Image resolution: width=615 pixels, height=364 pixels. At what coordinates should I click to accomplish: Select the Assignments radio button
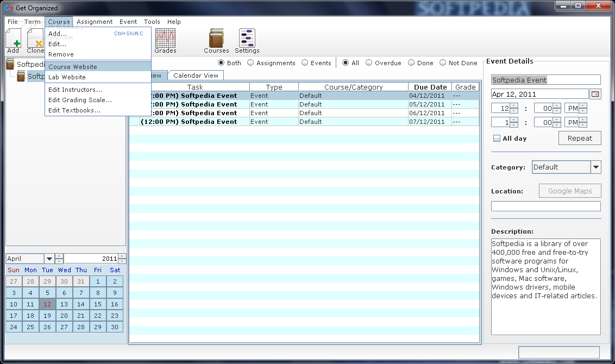(x=250, y=63)
